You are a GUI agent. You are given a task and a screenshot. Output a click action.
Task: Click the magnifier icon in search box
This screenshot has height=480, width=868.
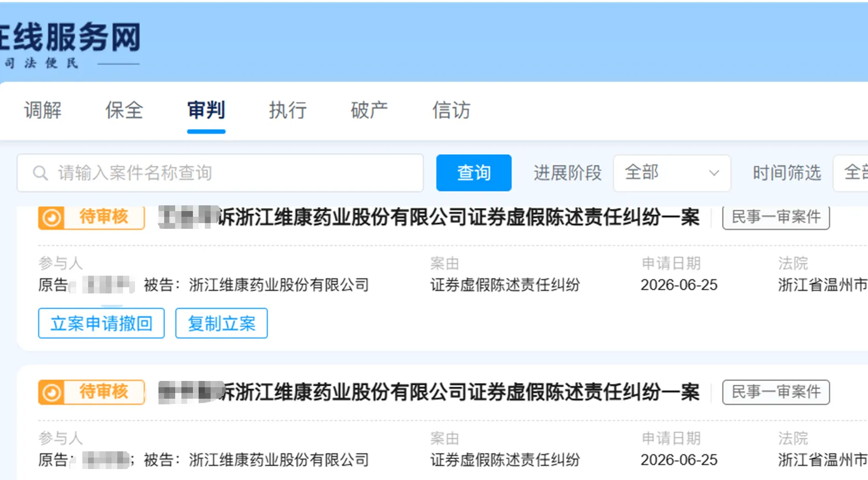pos(40,173)
